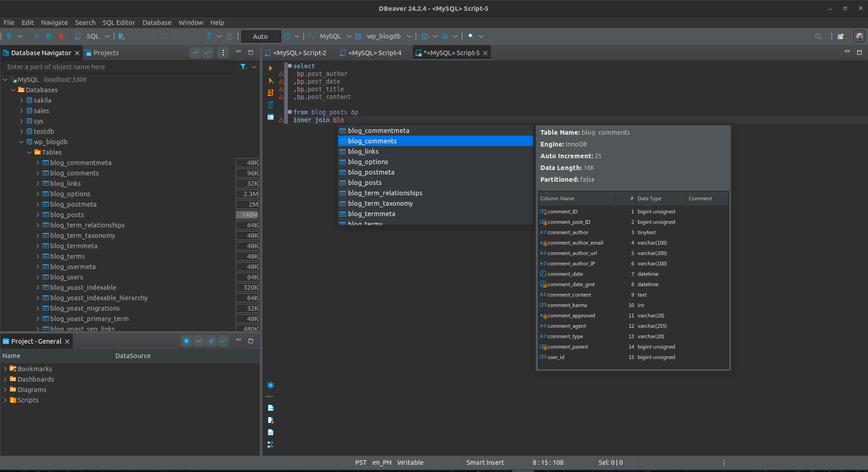This screenshot has width=868, height=472.
Task: Run the SQL script icon in editor sidebar
Action: point(271,93)
